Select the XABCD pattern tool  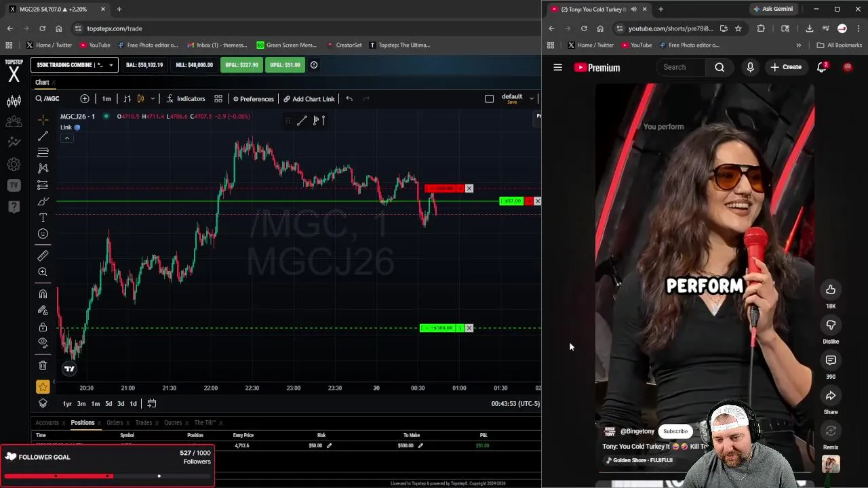(43, 168)
